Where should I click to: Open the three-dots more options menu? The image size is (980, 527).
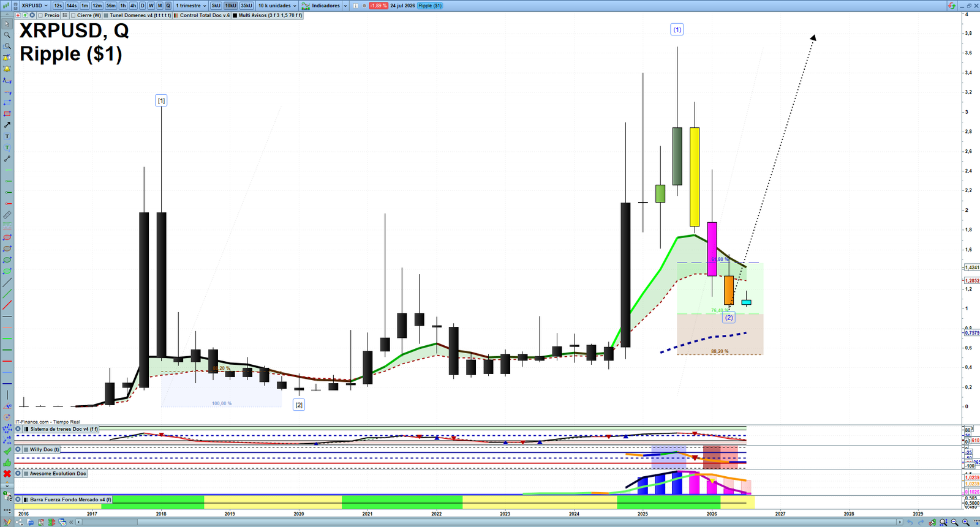[x=7, y=510]
